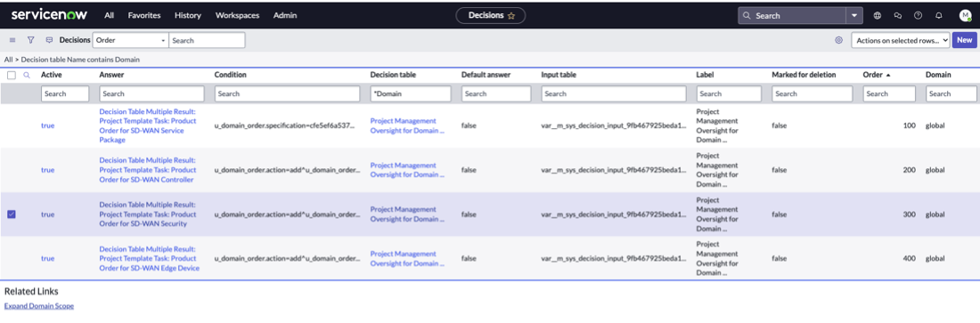This screenshot has height=323, width=980.
Task: Open the Favorites menu
Action: point(144,16)
